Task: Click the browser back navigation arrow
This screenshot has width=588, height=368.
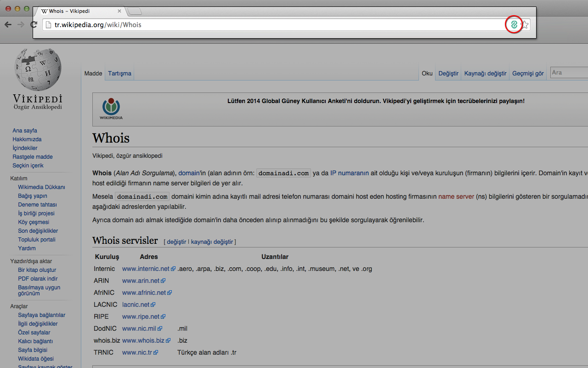Action: (x=8, y=24)
